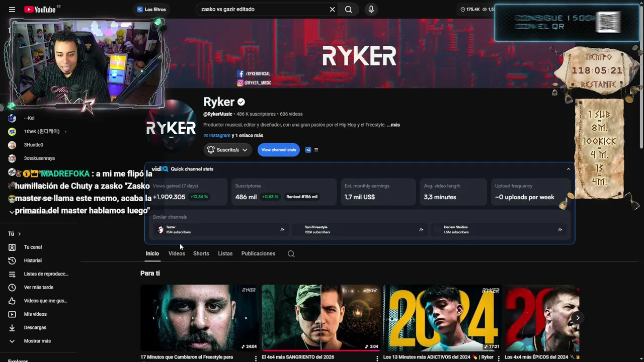Click the 'Est. monthly earnings' stat card
This screenshot has height=362, width=644.
click(x=377, y=192)
